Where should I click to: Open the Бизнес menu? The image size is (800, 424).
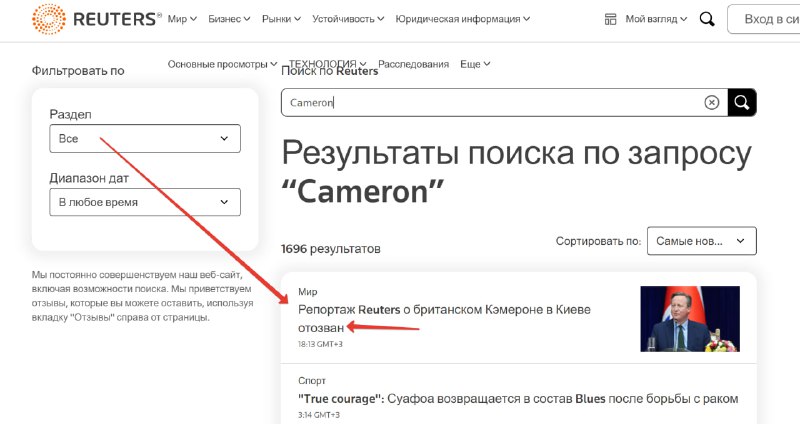tap(229, 19)
